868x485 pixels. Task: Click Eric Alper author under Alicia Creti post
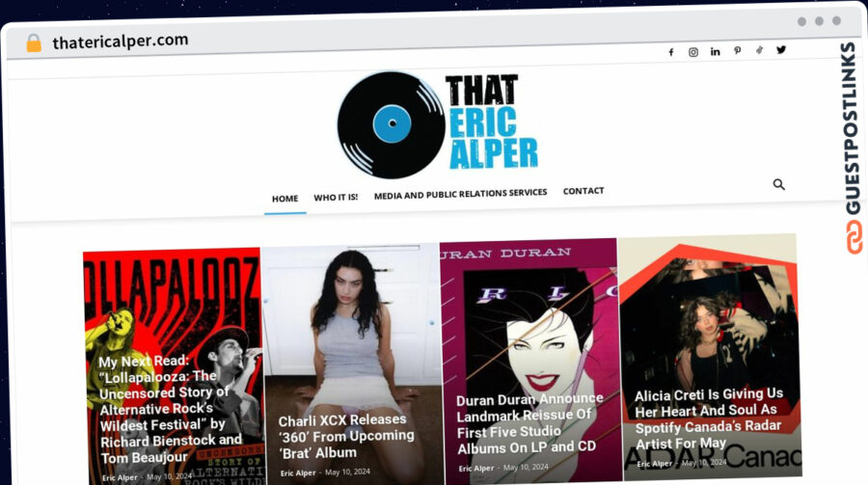tap(654, 464)
